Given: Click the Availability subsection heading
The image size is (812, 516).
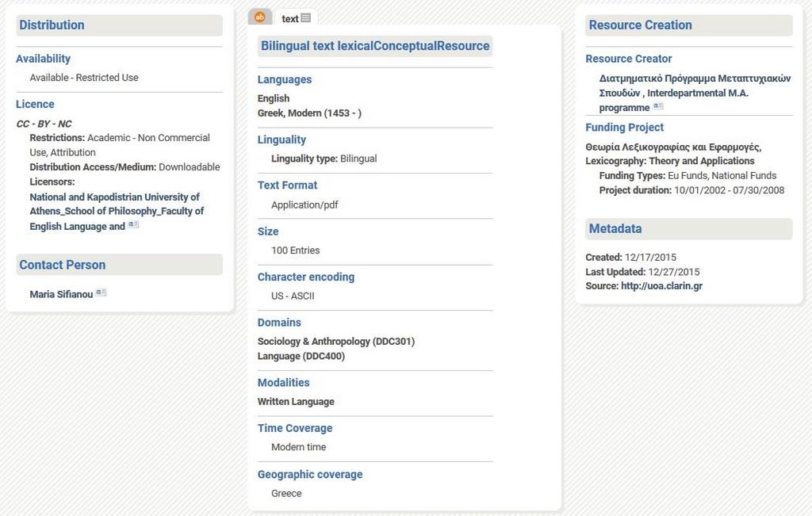Looking at the screenshot, I should pos(43,59).
